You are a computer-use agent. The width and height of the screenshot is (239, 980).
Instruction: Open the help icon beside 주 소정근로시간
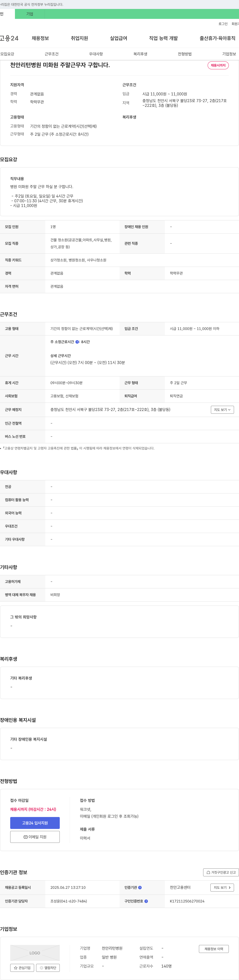(x=77, y=342)
